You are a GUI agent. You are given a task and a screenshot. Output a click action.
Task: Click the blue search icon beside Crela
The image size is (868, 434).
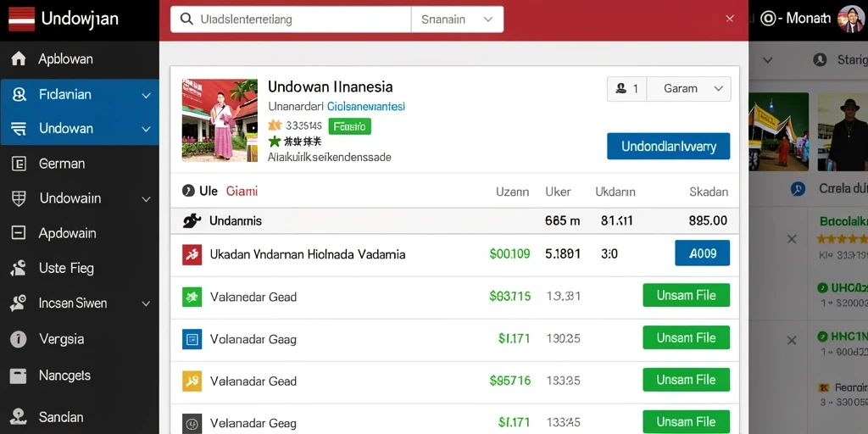click(x=798, y=189)
